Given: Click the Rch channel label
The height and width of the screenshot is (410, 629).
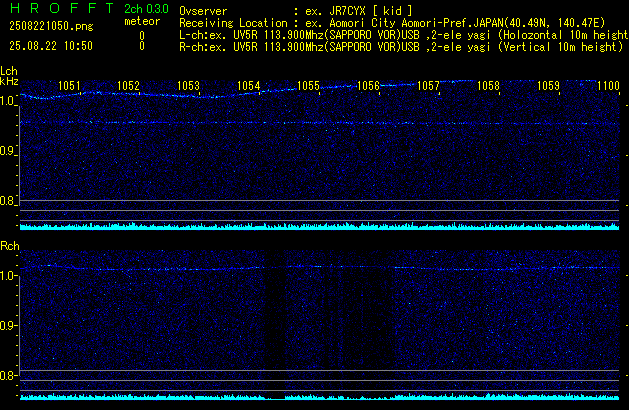Looking at the screenshot, I should coord(10,246).
